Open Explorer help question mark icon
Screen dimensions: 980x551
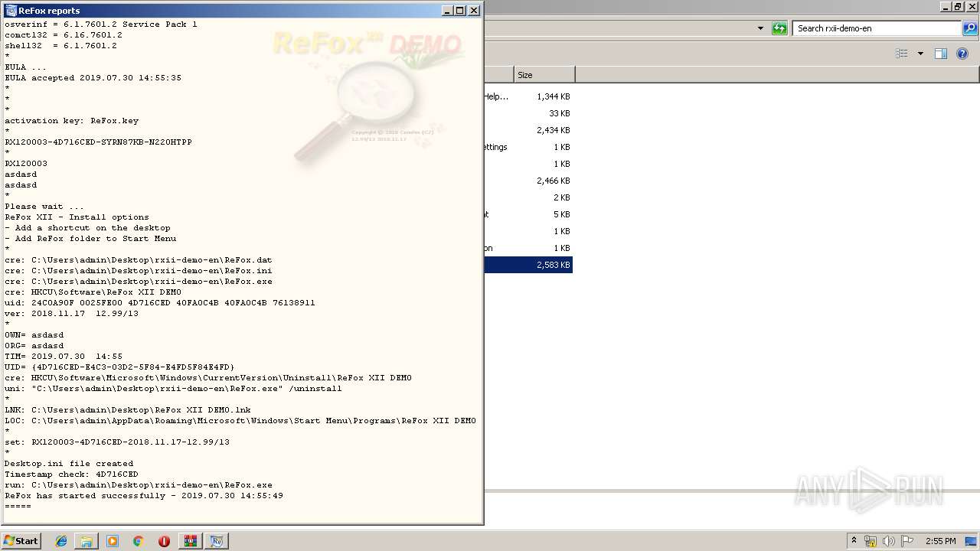coord(963,54)
